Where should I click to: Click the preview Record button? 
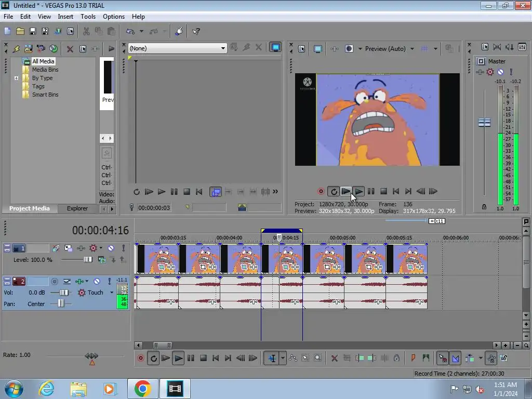pos(321,191)
